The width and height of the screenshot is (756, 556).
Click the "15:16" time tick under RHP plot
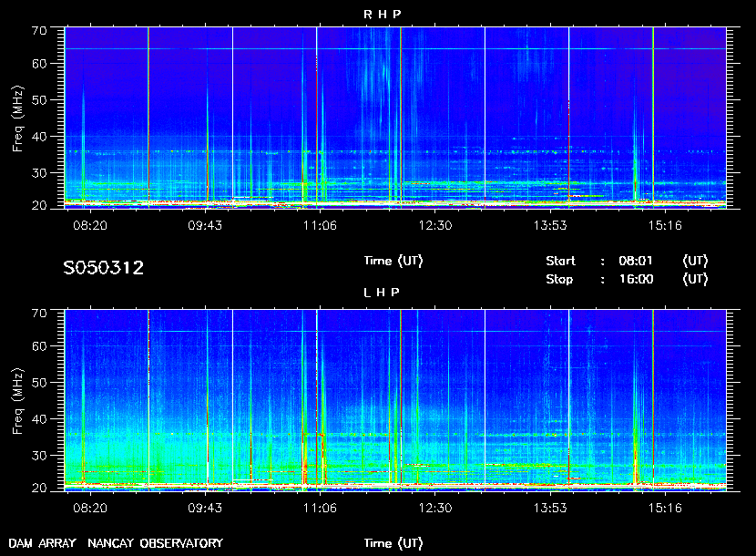click(665, 225)
